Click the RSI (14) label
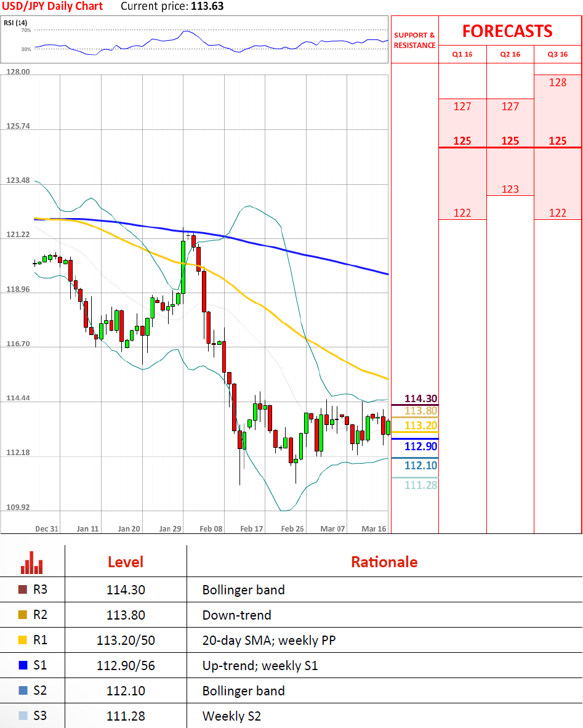 coord(15,23)
